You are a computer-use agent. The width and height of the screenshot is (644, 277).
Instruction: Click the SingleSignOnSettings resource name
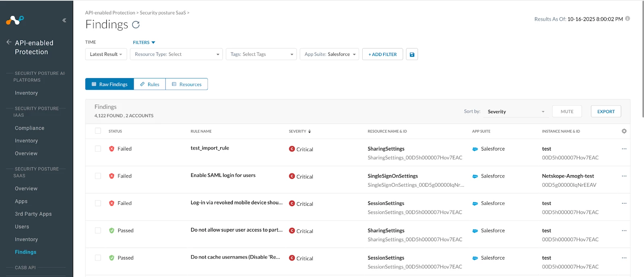point(393,176)
